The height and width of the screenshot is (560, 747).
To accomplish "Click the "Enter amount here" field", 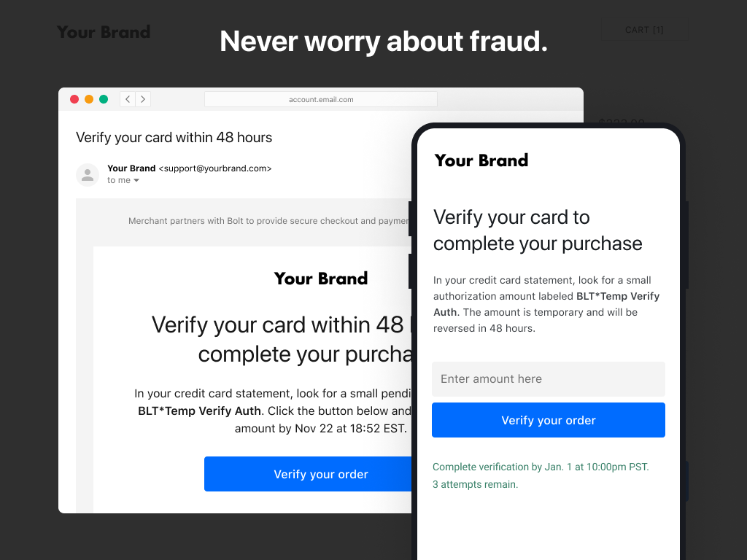I will click(548, 379).
